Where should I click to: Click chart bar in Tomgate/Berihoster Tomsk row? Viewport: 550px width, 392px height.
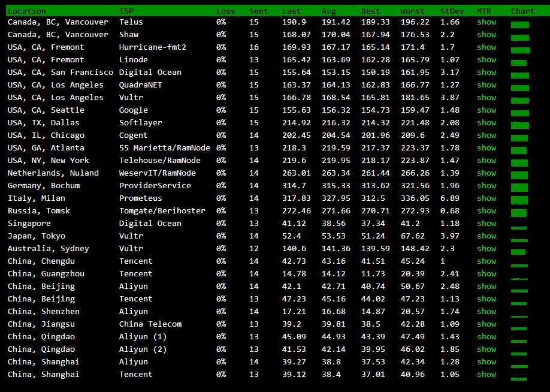(518, 213)
